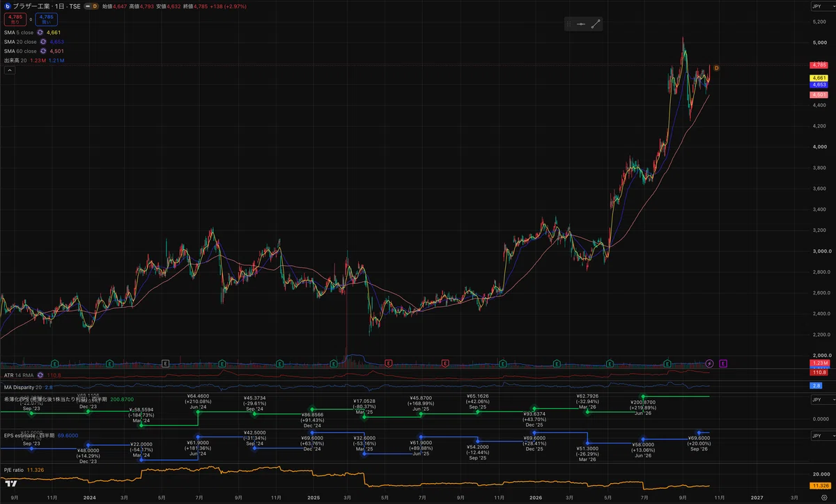The height and width of the screenshot is (504, 836).
Task: Select the SMA 20 close indicator legend
Action: (21, 42)
